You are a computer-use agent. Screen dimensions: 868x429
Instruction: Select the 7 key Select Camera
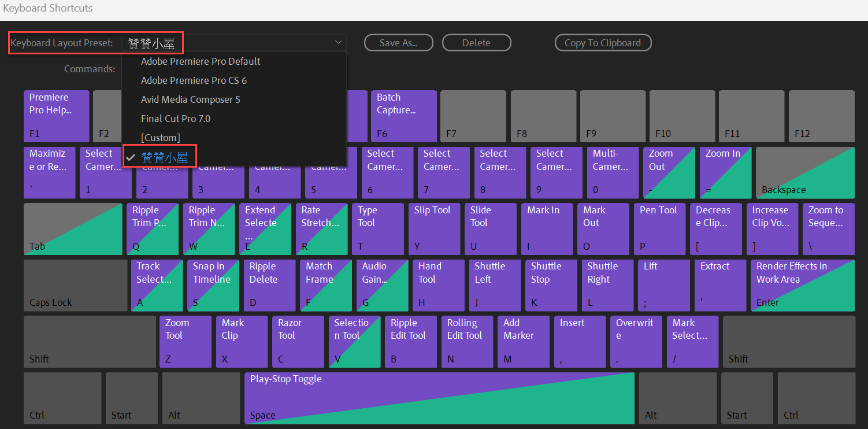pos(444,172)
